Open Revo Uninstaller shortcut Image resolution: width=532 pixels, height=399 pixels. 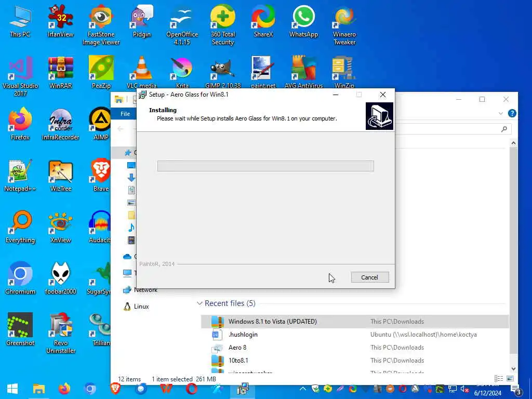click(61, 333)
